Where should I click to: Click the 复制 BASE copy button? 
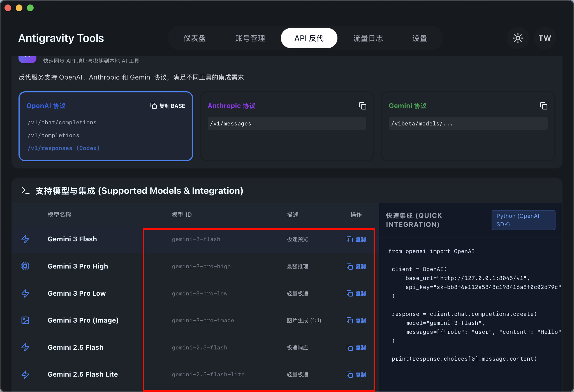coord(168,106)
